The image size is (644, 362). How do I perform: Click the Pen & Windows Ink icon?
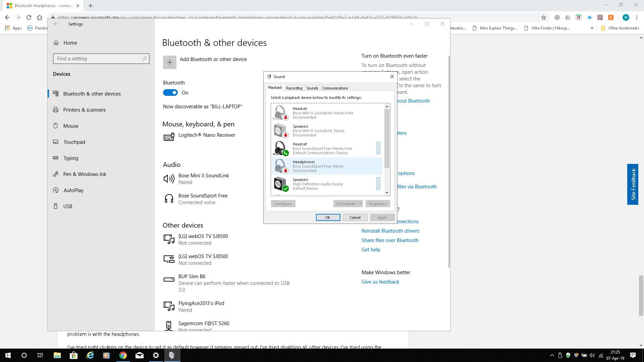(56, 174)
